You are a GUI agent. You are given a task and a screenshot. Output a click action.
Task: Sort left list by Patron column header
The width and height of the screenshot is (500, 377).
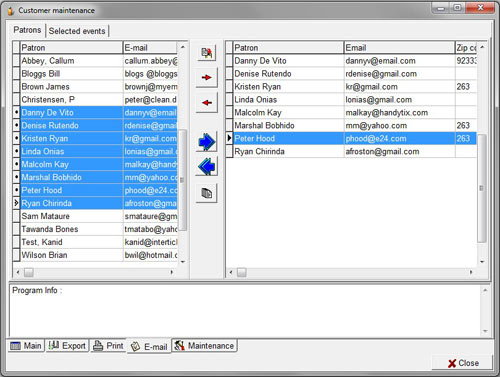tap(71, 48)
